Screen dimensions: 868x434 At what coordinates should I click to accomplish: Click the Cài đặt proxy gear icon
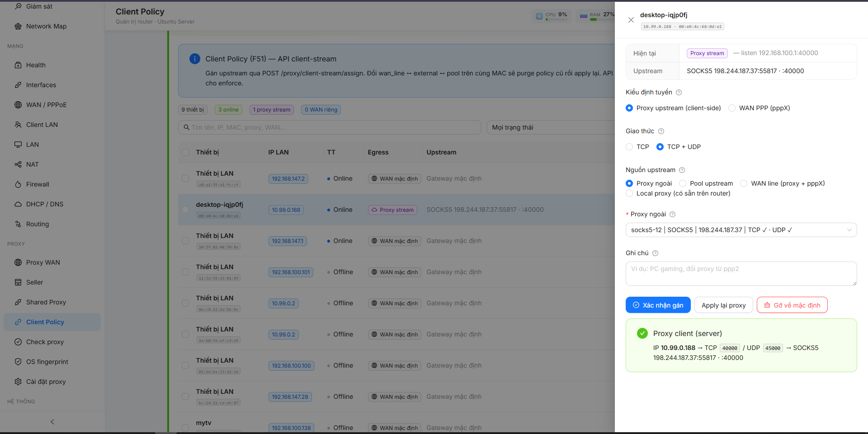coord(18,382)
